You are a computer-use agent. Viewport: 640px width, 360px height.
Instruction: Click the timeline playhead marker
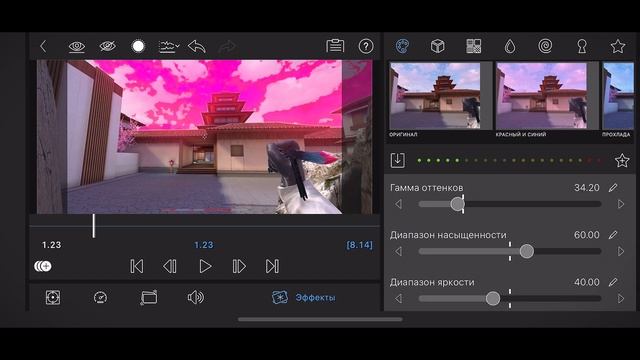(93, 226)
